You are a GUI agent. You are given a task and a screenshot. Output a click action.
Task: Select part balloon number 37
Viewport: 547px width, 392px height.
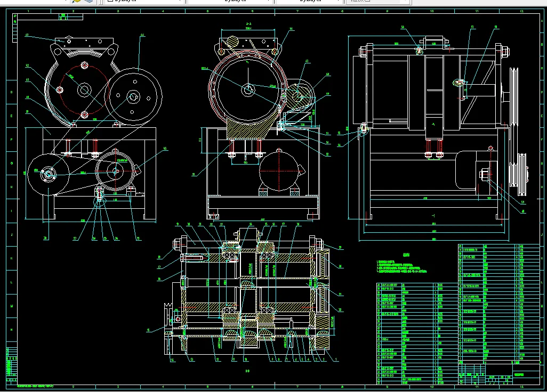(x=75, y=238)
